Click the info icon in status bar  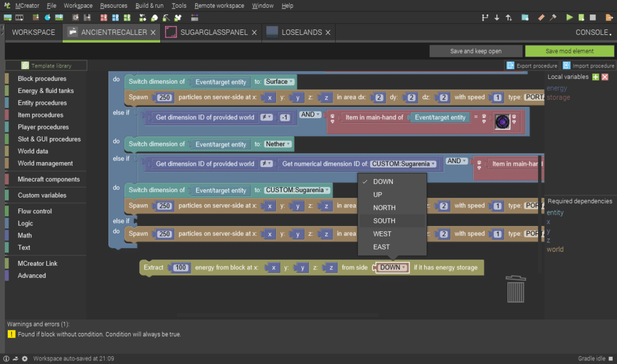coord(6,359)
